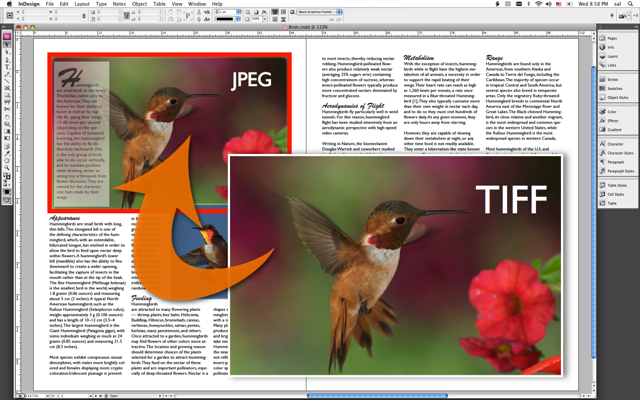Viewport: 640px width, 400px height.
Task: Open the Table panel
Action: (608, 203)
